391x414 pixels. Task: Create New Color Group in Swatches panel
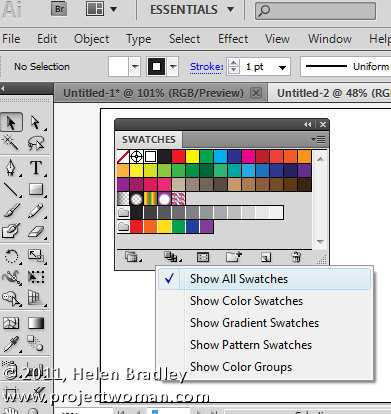coord(233,257)
